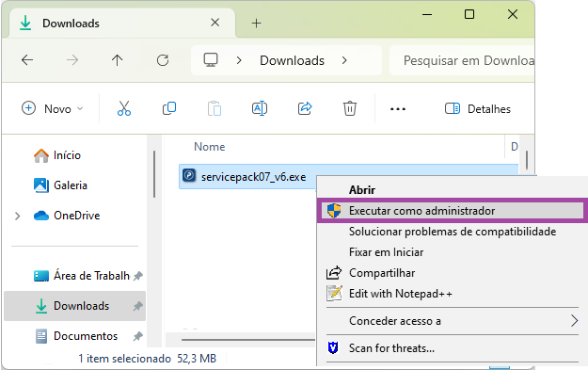Click the Rename icon in toolbar

tap(260, 108)
